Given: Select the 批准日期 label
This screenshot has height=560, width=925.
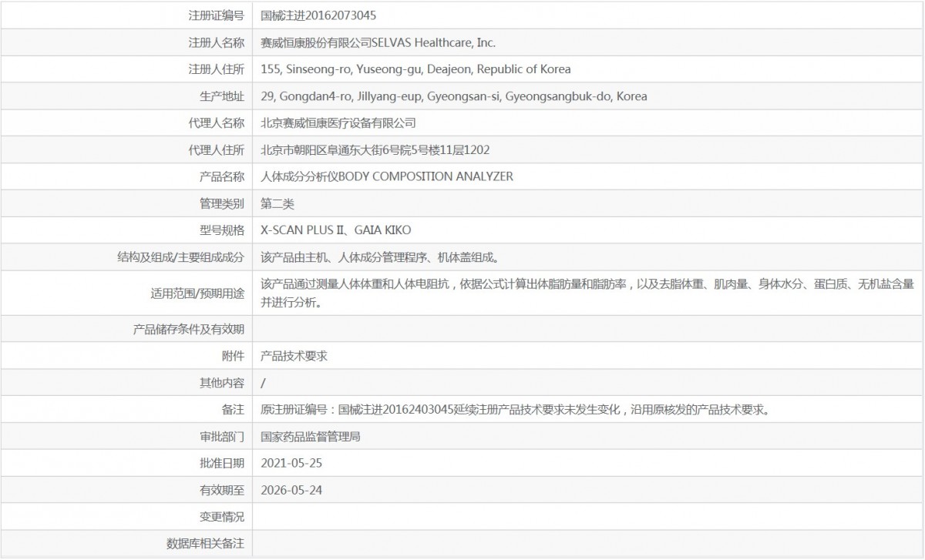Looking at the screenshot, I should click(x=221, y=463).
